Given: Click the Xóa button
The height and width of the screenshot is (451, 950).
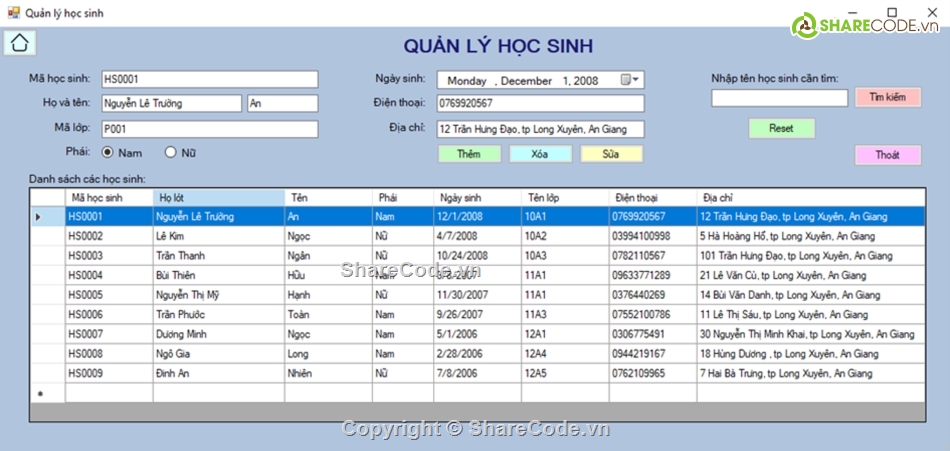Looking at the screenshot, I should 540,154.
